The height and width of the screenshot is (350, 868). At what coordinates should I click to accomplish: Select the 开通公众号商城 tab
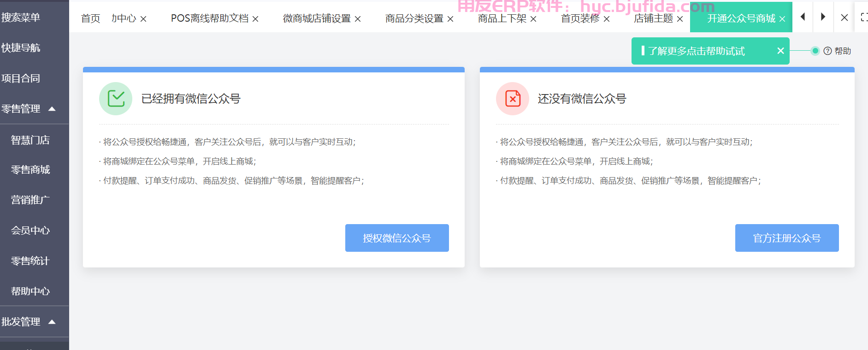click(x=741, y=18)
